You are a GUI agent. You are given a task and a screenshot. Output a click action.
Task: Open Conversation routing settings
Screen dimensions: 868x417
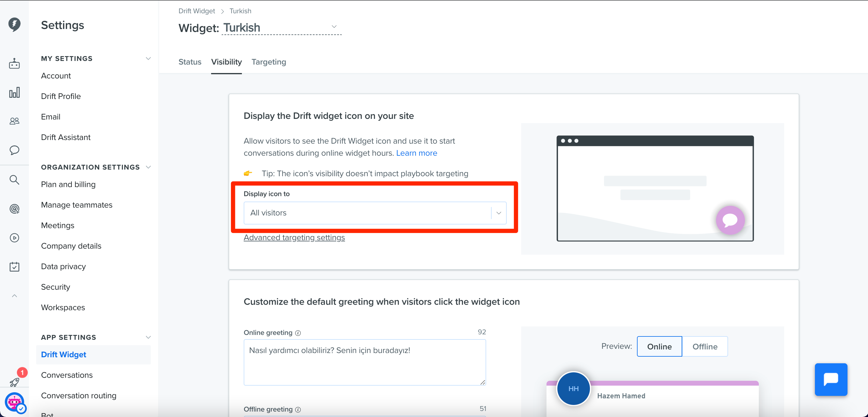tap(78, 396)
